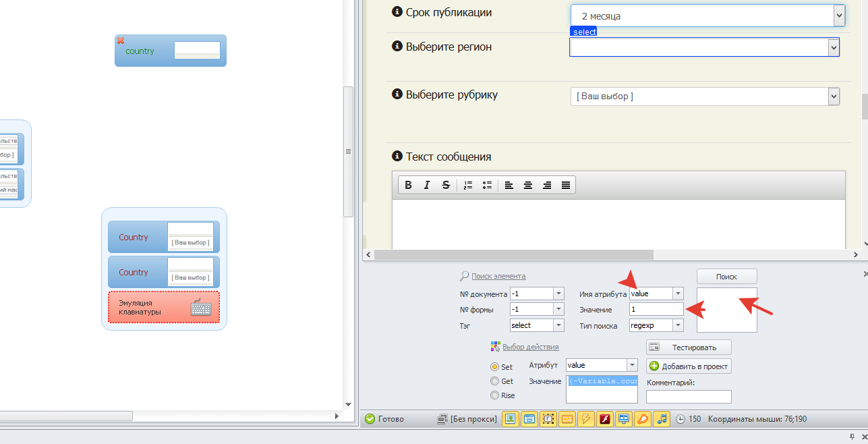This screenshot has height=444, width=868.
Task: Align text right in editor
Action: coord(547,185)
